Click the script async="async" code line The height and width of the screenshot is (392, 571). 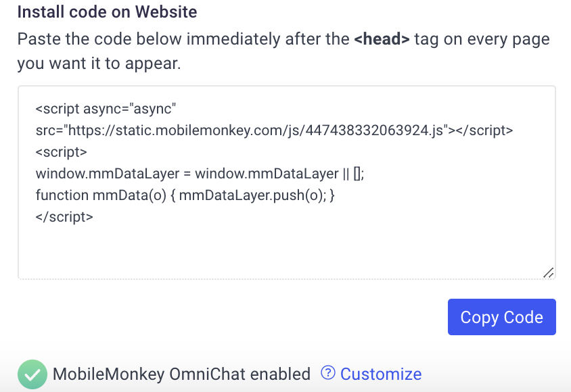(106, 109)
